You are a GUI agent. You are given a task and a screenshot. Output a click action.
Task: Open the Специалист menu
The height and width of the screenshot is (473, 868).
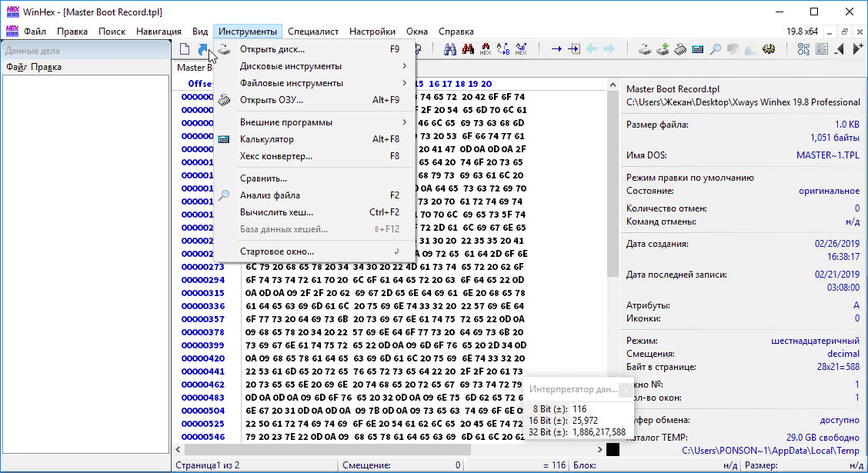[312, 32]
